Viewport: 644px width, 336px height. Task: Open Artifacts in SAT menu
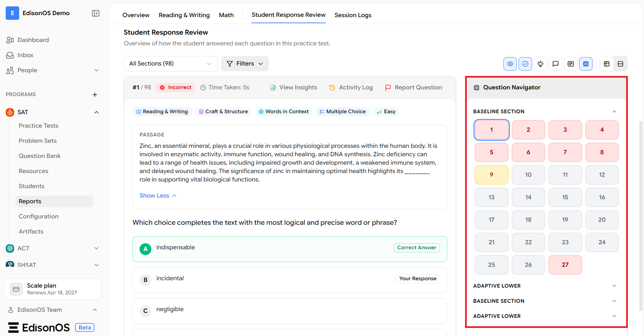pos(31,232)
